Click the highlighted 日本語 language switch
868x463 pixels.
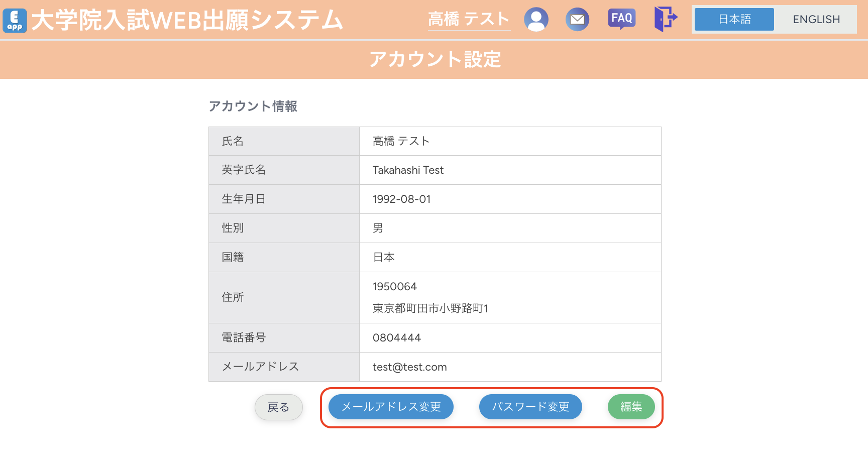pos(734,20)
